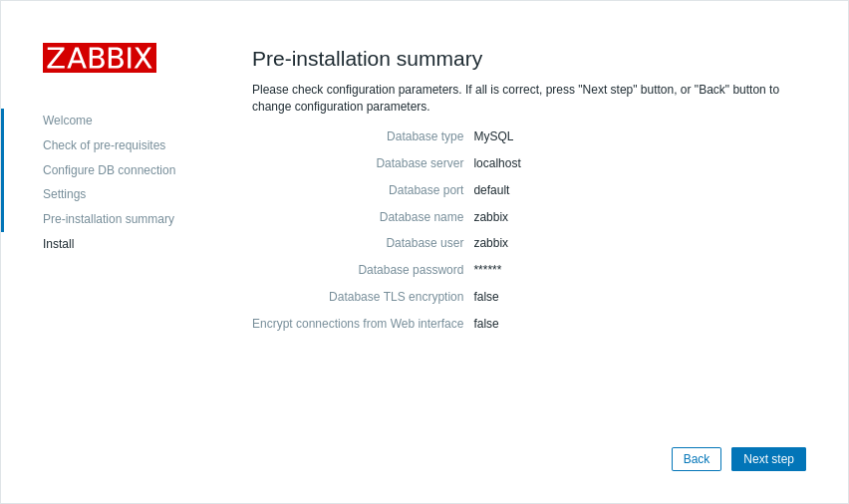Click the Database type label

pyautogui.click(x=424, y=136)
